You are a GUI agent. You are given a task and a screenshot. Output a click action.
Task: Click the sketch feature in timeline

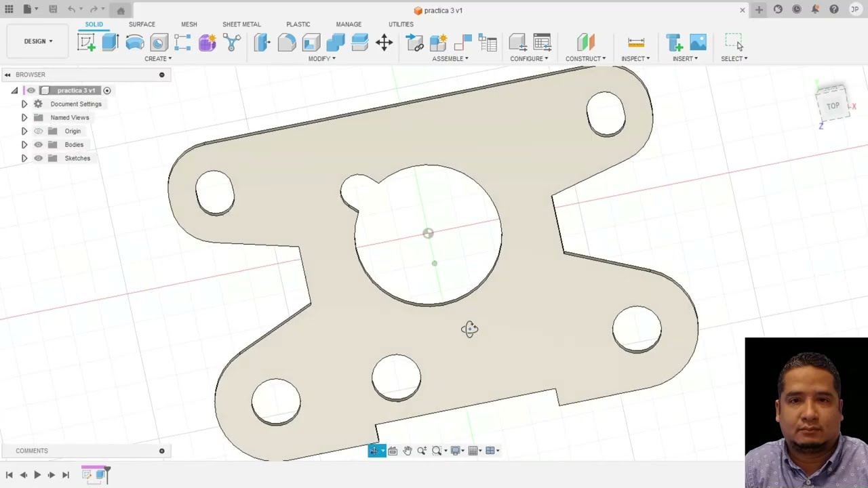[x=87, y=474]
